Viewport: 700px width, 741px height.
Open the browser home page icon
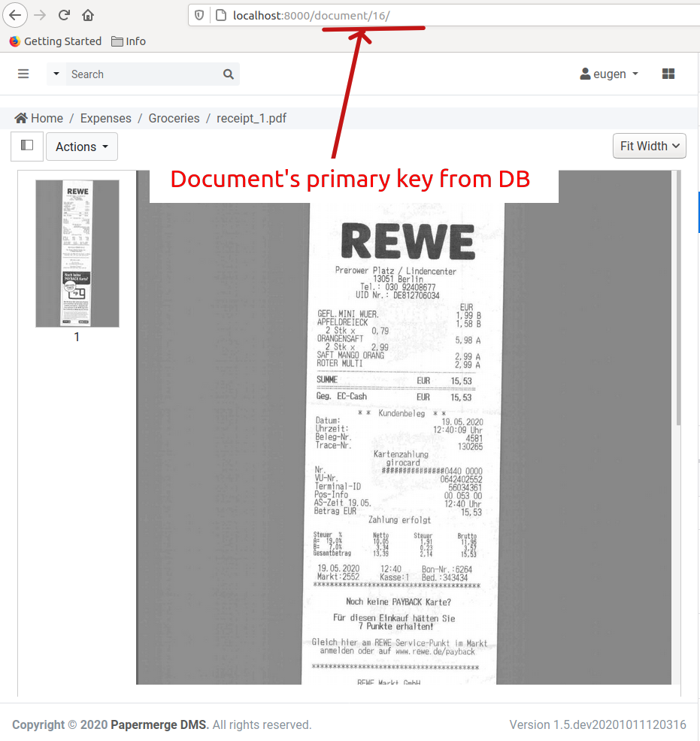click(88, 15)
